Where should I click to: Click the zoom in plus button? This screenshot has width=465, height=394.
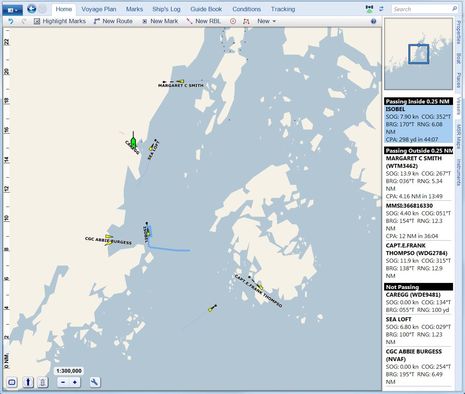coord(75,382)
